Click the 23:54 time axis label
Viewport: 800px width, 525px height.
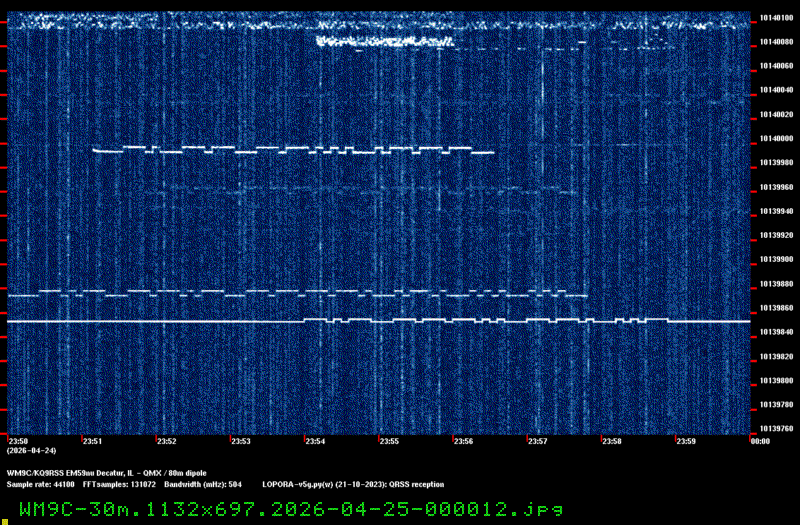tap(314, 441)
